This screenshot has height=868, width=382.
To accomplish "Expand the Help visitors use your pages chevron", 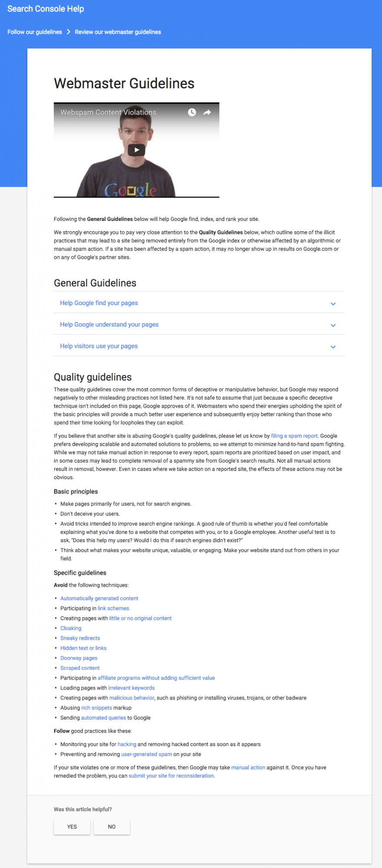I will (x=333, y=347).
